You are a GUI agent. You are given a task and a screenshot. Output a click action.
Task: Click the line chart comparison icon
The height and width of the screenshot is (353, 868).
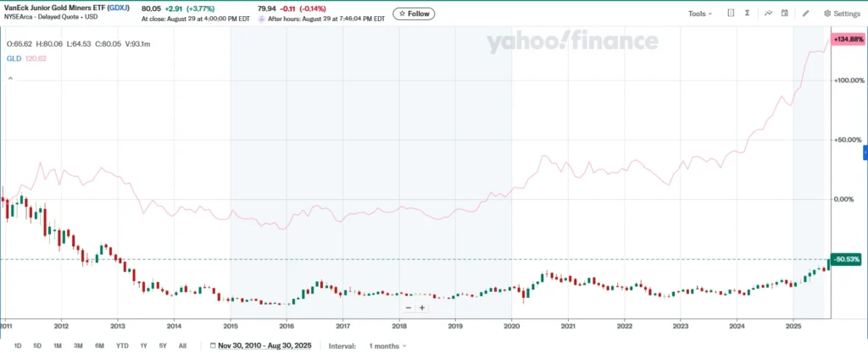tap(768, 14)
